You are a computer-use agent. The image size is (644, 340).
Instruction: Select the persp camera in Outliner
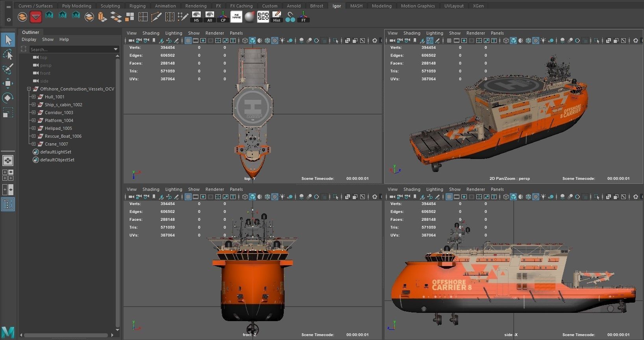pyautogui.click(x=46, y=65)
